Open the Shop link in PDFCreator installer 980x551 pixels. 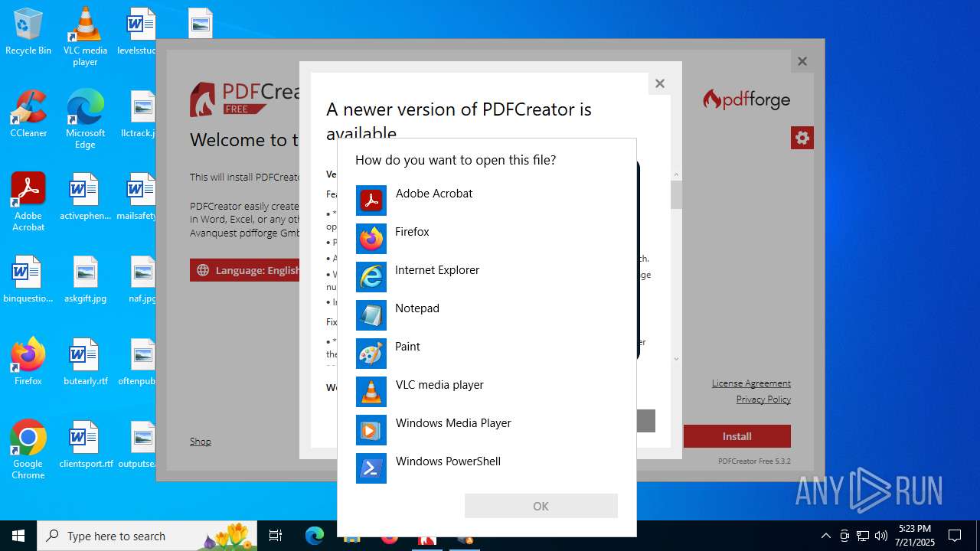(x=201, y=442)
